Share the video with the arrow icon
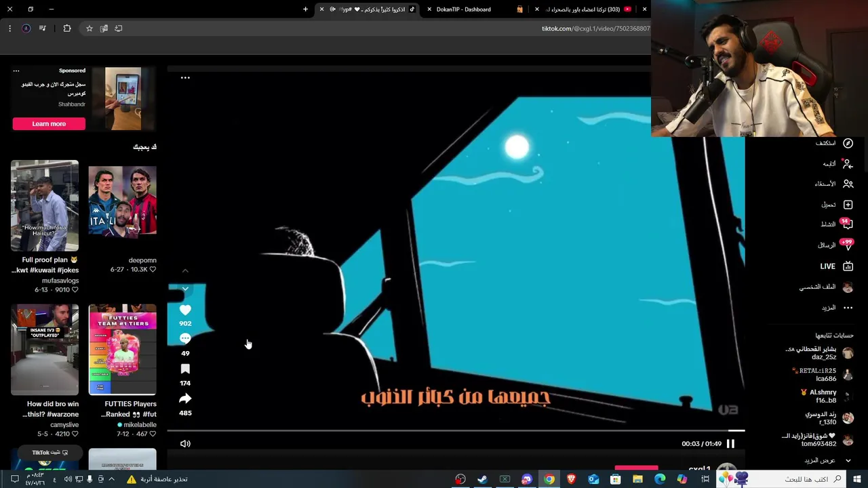The height and width of the screenshot is (488, 868). point(185,399)
